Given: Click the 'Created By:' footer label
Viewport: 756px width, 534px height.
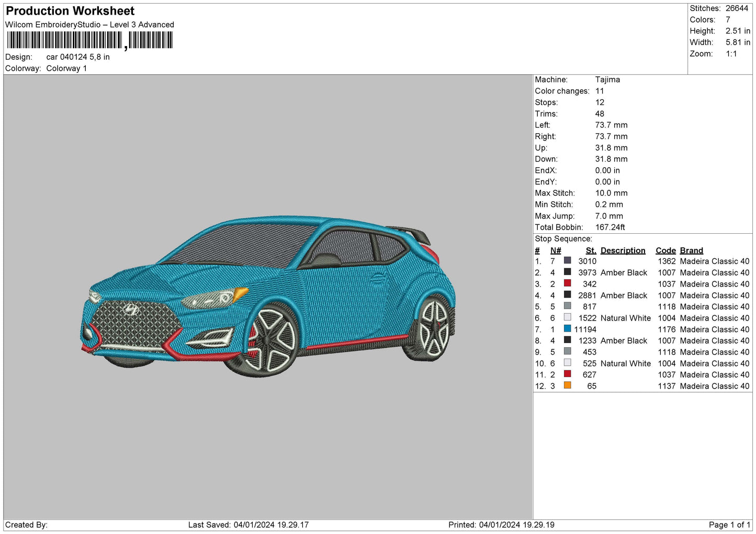Looking at the screenshot, I should (x=26, y=525).
